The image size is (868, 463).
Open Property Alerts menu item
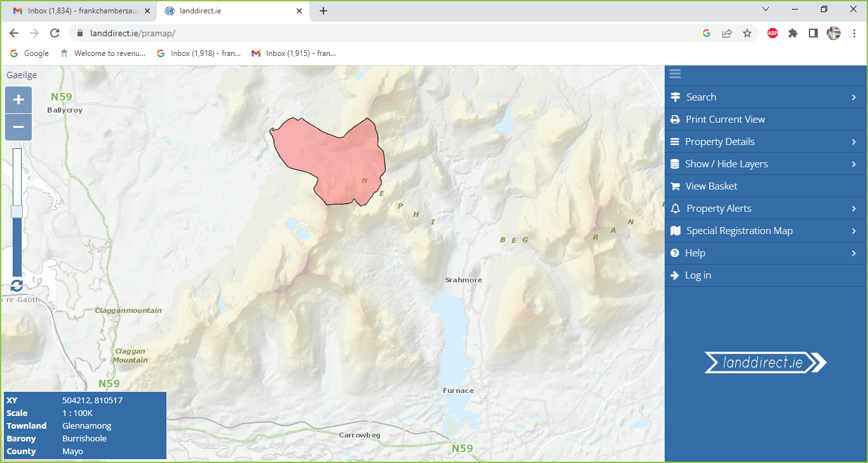tap(766, 209)
